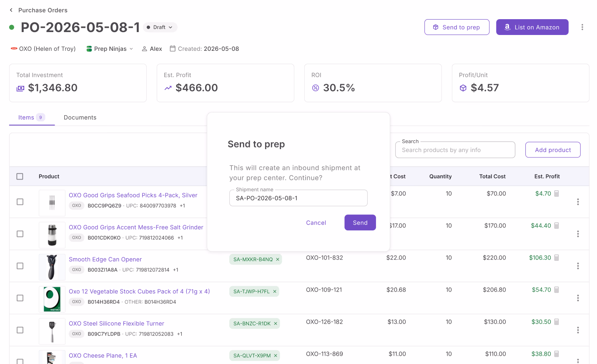Viewport: 597px width, 364px height.
Task: Click the Can Opener product thumbnail
Action: click(x=52, y=267)
